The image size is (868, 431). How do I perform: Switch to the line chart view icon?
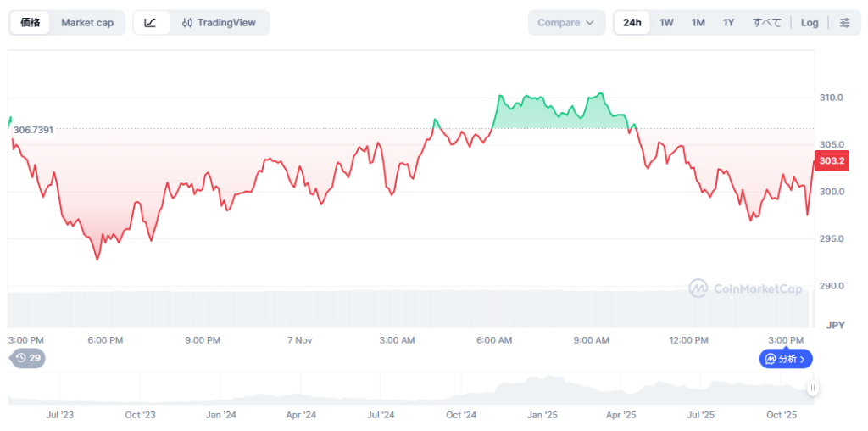tap(150, 23)
